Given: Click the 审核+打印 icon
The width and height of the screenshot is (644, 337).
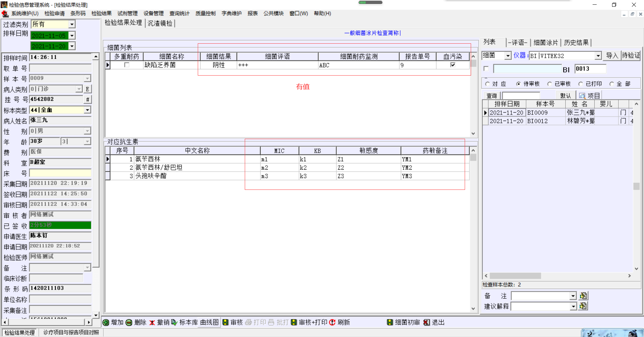Looking at the screenshot, I should click(294, 322).
